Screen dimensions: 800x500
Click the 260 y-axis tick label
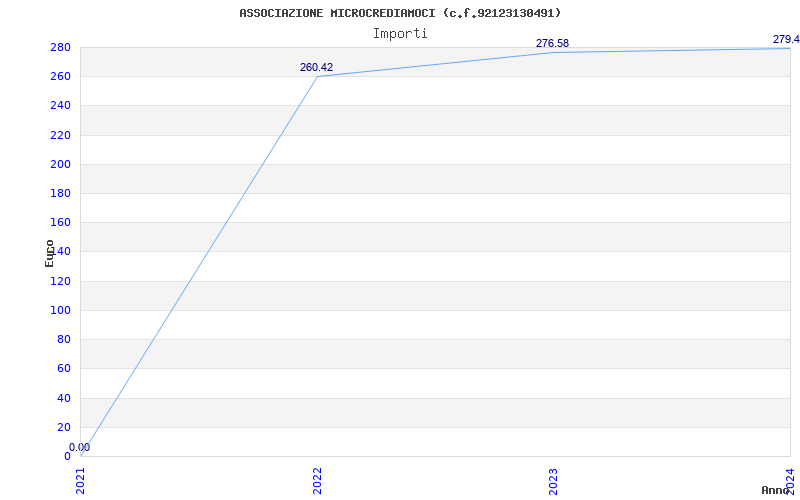click(60, 77)
